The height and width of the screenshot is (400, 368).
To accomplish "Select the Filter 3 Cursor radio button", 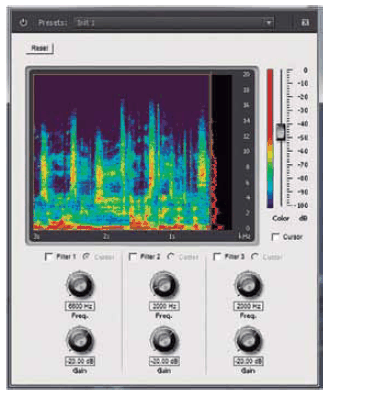I will [255, 257].
